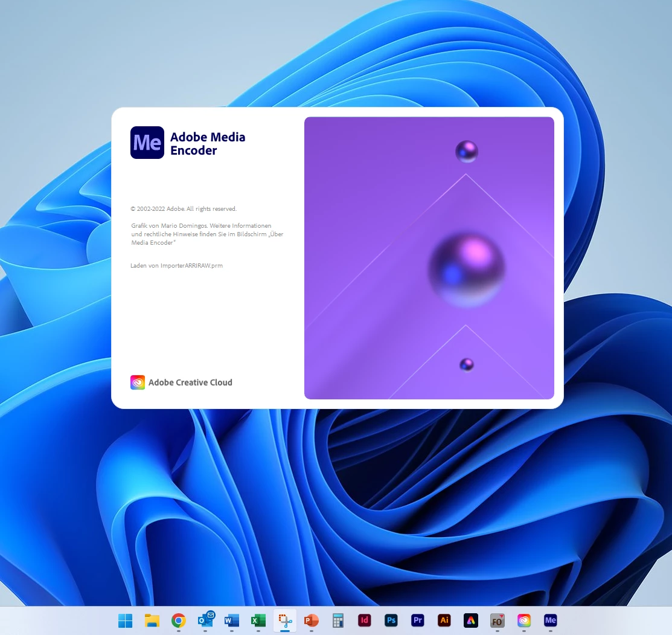
Task: Launch Adobe Premiere Pro from the taskbar
Action: click(418, 620)
